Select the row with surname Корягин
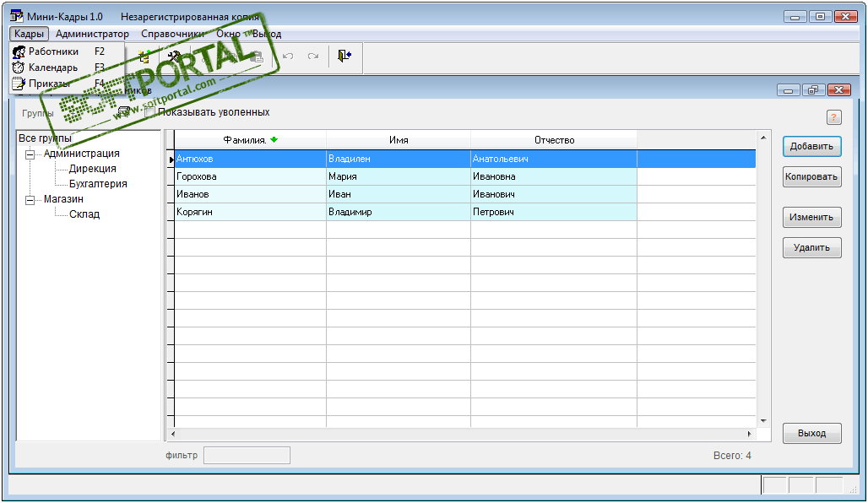Image resolution: width=868 pixels, height=503 pixels. coord(465,212)
